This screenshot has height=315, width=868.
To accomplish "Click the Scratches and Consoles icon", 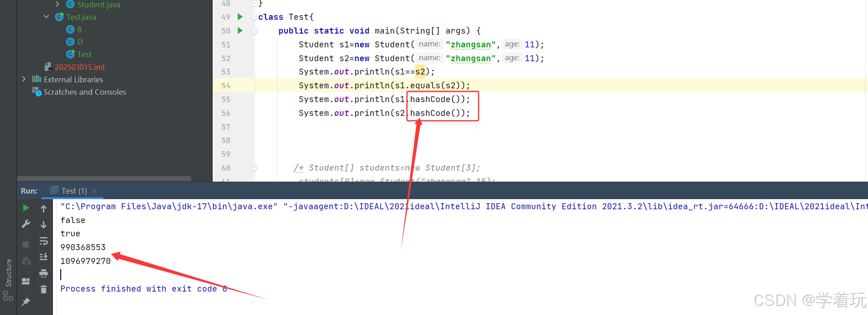I will pos(37,92).
